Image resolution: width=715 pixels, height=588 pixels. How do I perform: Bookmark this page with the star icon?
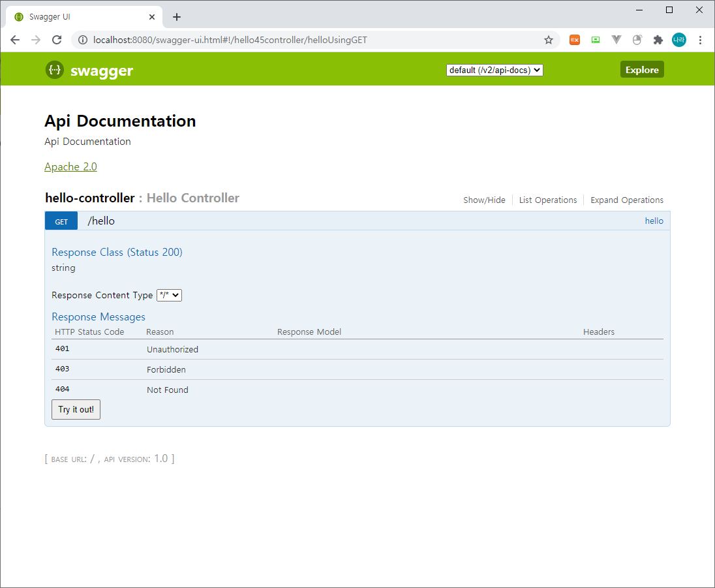tap(549, 40)
